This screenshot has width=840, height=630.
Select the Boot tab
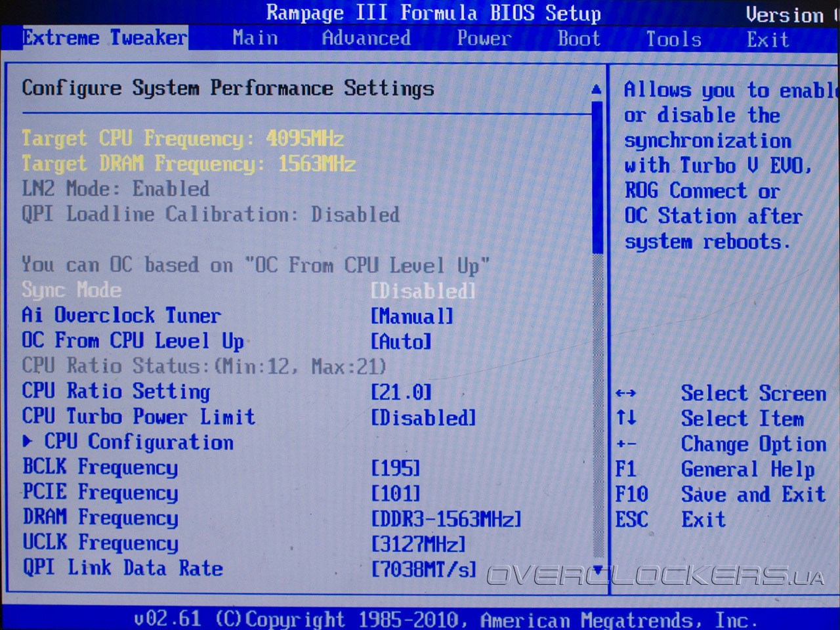coord(579,39)
